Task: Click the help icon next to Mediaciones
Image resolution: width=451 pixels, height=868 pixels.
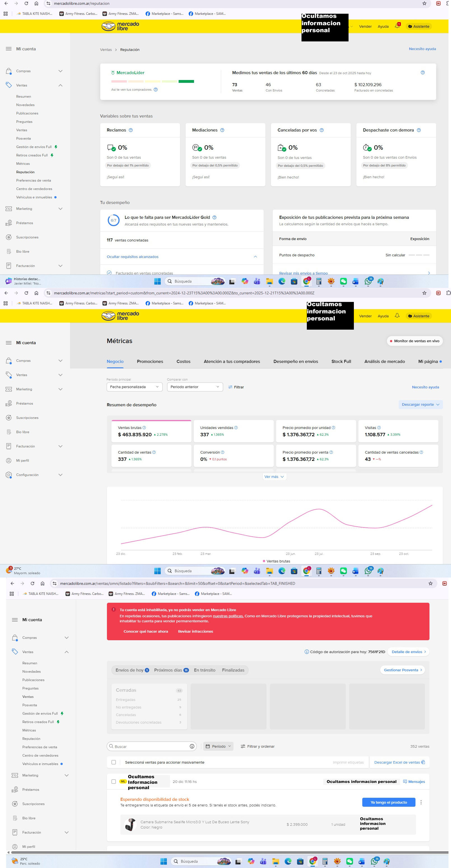Action: coord(222,130)
